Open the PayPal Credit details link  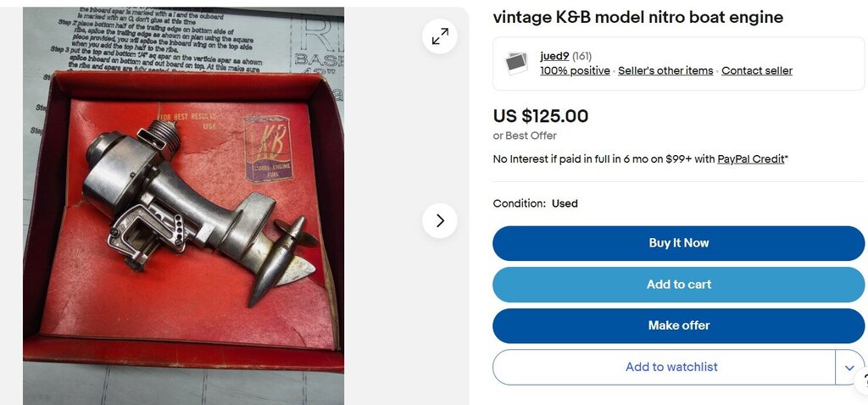tap(751, 159)
